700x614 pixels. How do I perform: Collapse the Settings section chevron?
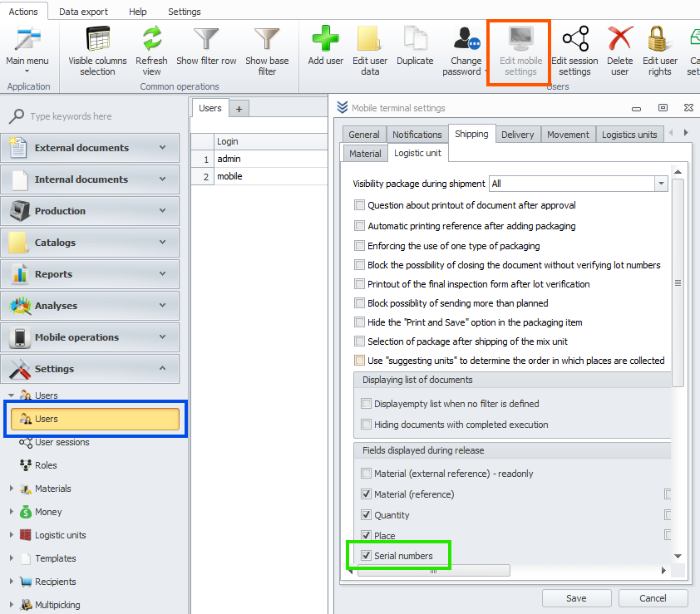(x=162, y=368)
